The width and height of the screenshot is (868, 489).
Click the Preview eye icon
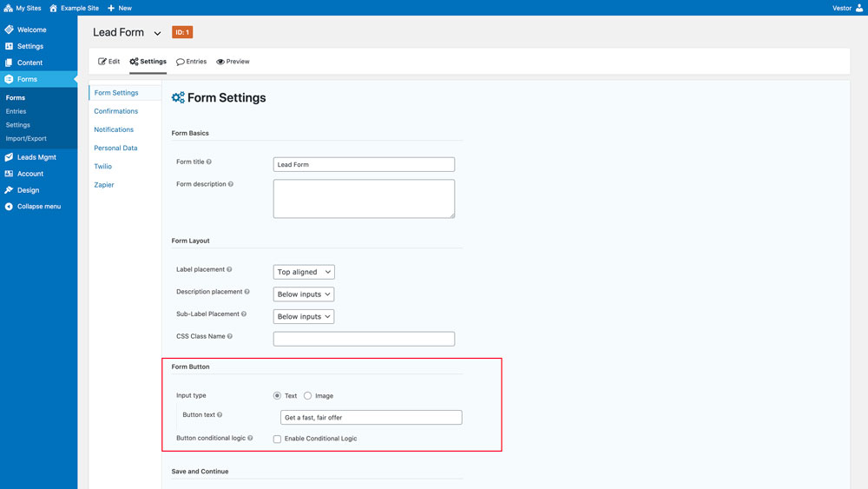[x=220, y=62]
